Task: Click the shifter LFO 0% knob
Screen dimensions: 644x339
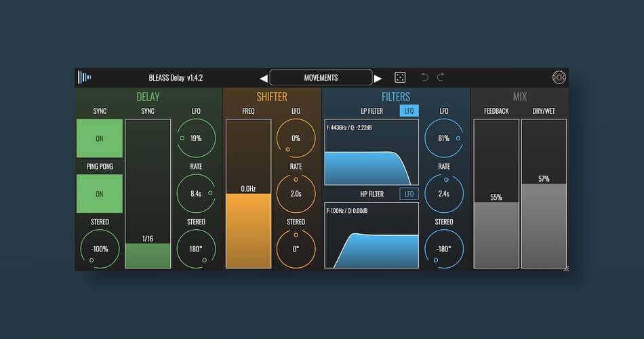Action: 296,138
